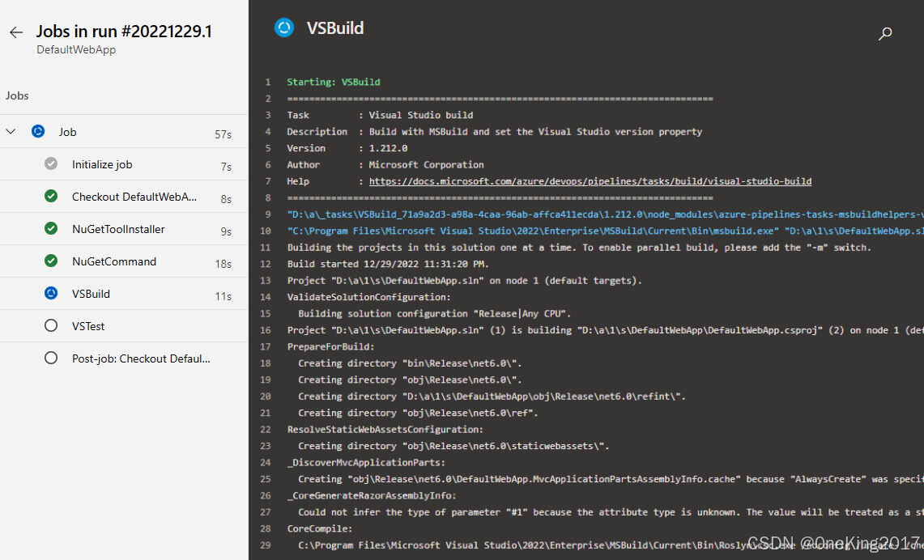Click log line about the '-m' switch

[579, 248]
